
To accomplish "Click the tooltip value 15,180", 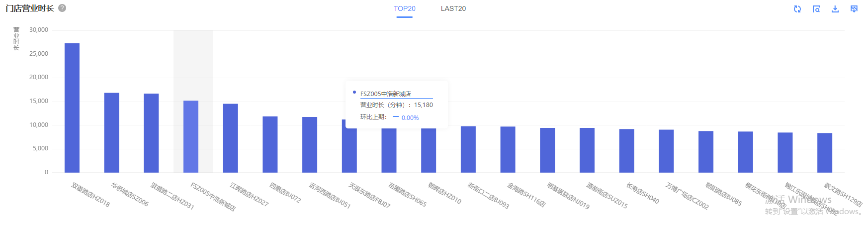I will coord(424,105).
